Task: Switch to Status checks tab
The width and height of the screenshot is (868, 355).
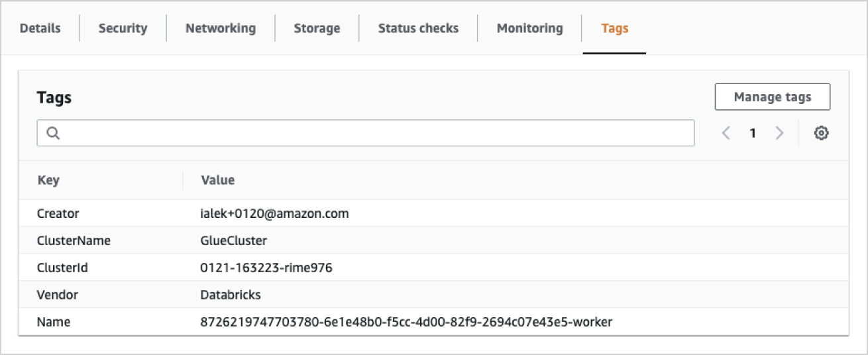Action: (x=418, y=28)
